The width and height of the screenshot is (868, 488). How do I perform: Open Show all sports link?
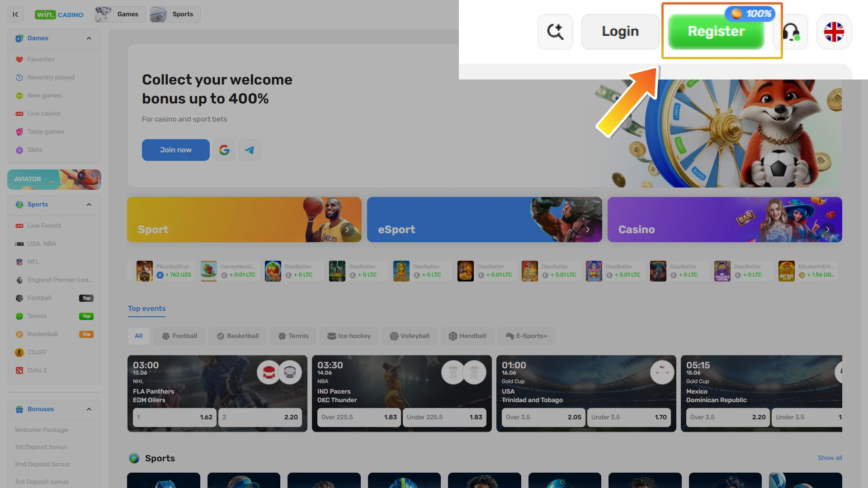(x=829, y=458)
